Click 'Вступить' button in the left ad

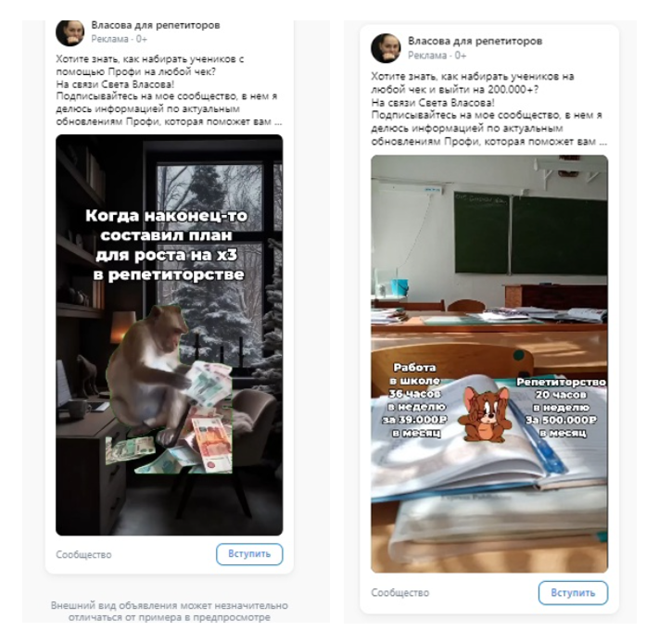click(249, 554)
